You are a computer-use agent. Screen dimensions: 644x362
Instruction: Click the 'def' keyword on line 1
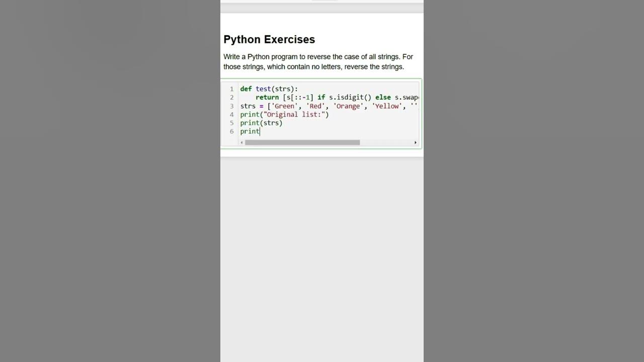246,89
